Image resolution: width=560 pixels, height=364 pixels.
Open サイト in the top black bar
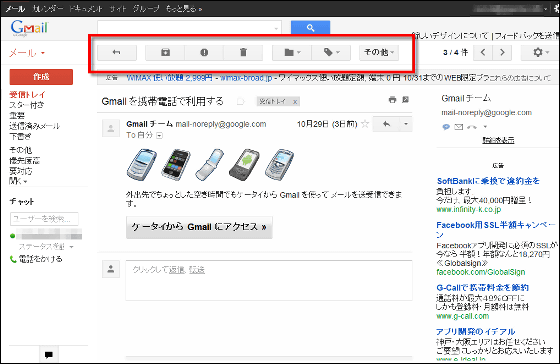[118, 8]
